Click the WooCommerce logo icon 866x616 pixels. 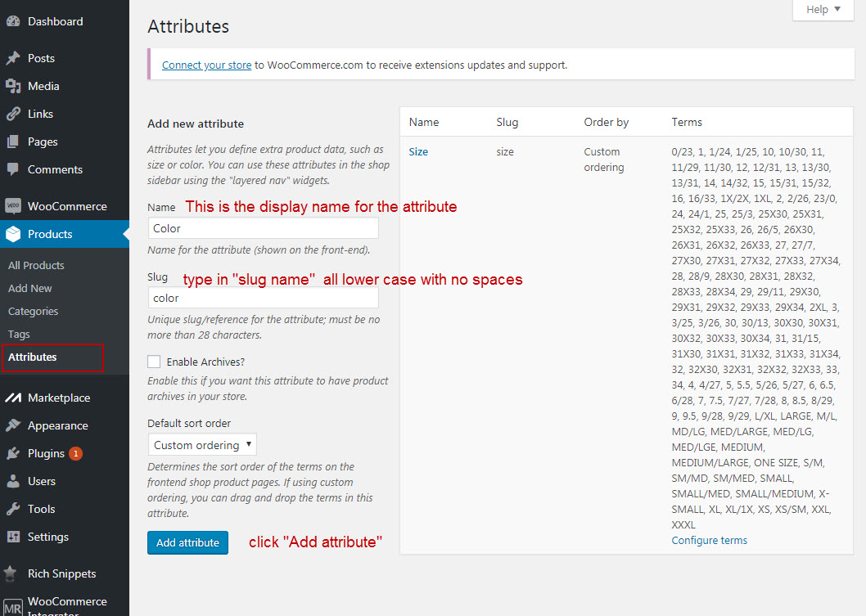point(13,206)
